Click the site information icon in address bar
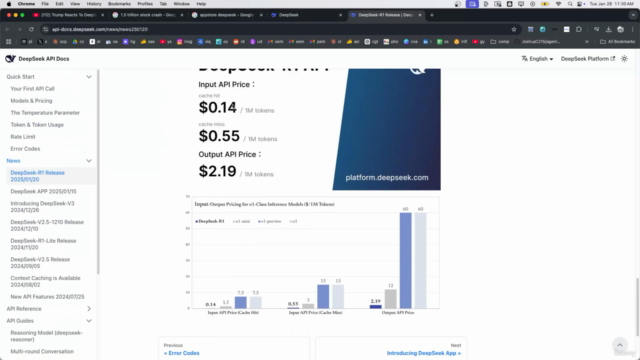Image resolution: width=640 pixels, height=360 pixels. [46, 29]
